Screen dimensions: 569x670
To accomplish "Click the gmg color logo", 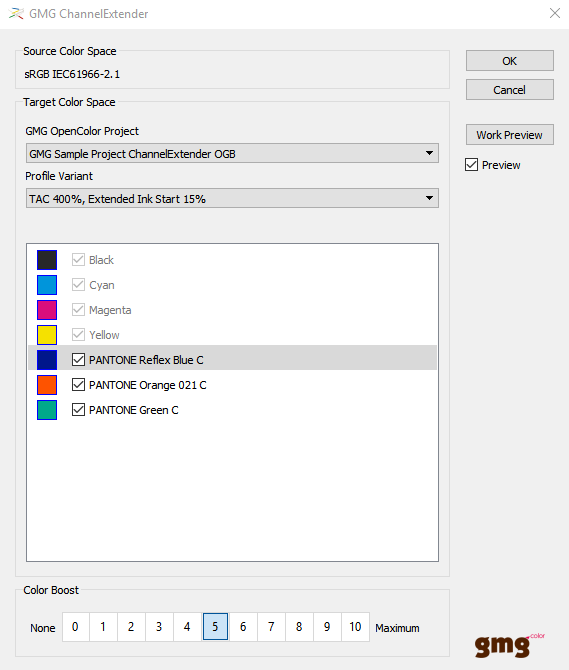I will pyautogui.click(x=510, y=645).
